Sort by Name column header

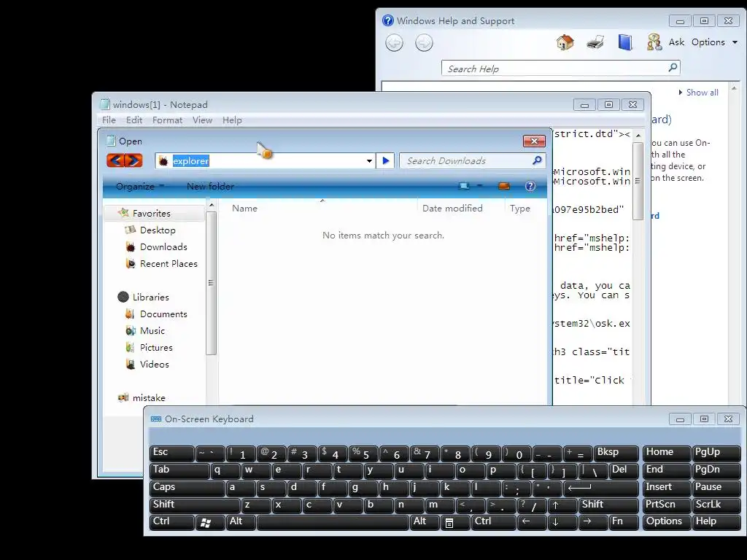pyautogui.click(x=244, y=208)
